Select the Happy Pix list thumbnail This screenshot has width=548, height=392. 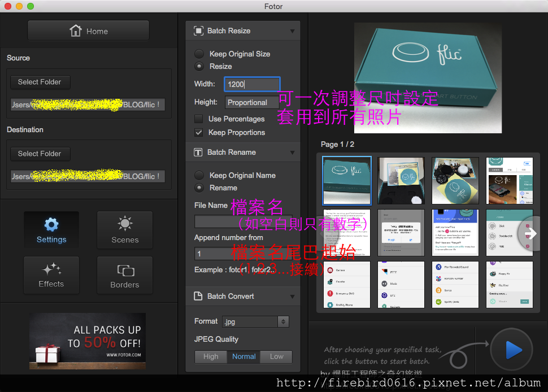(509, 285)
